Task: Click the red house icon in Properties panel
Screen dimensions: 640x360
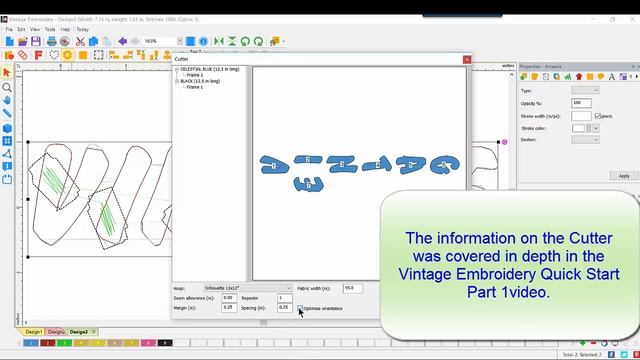Action: click(x=579, y=77)
